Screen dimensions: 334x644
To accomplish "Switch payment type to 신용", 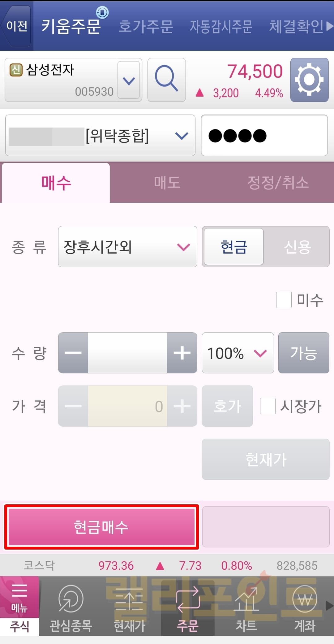I will tap(297, 247).
